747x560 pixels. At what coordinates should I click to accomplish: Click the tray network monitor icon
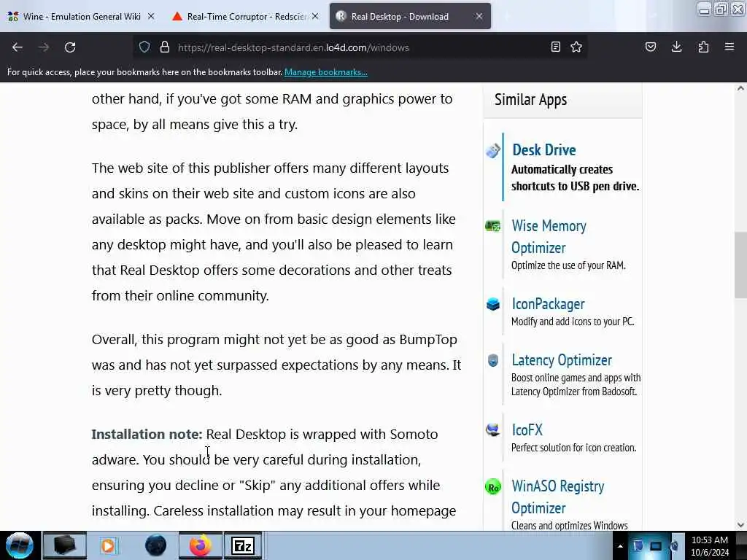click(x=656, y=545)
